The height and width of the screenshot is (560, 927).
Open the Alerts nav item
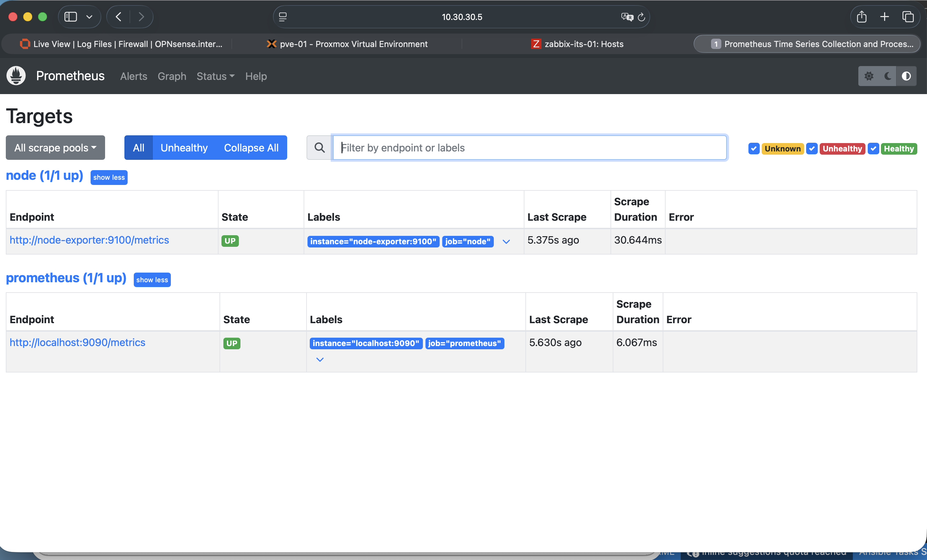click(133, 76)
